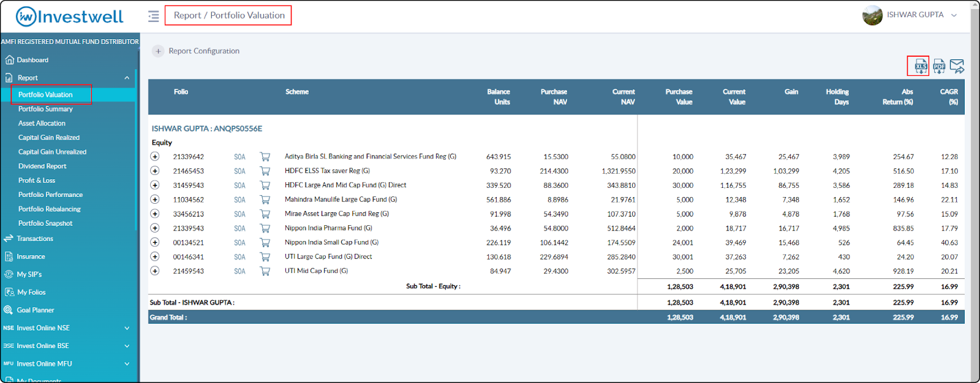Expand Report Configuration plus button

tap(158, 51)
